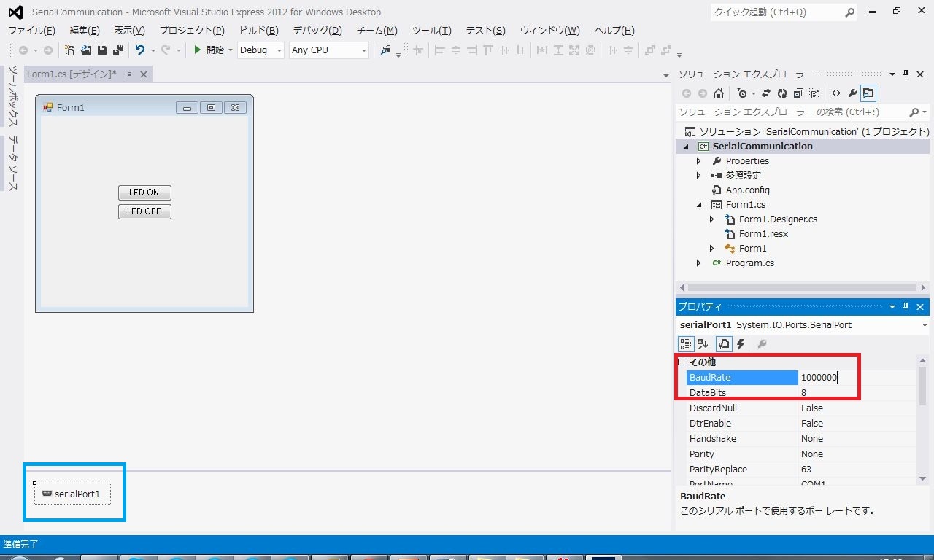This screenshot has height=560, width=934.
Task: Open the ビルド(B) menu
Action: pyautogui.click(x=259, y=31)
